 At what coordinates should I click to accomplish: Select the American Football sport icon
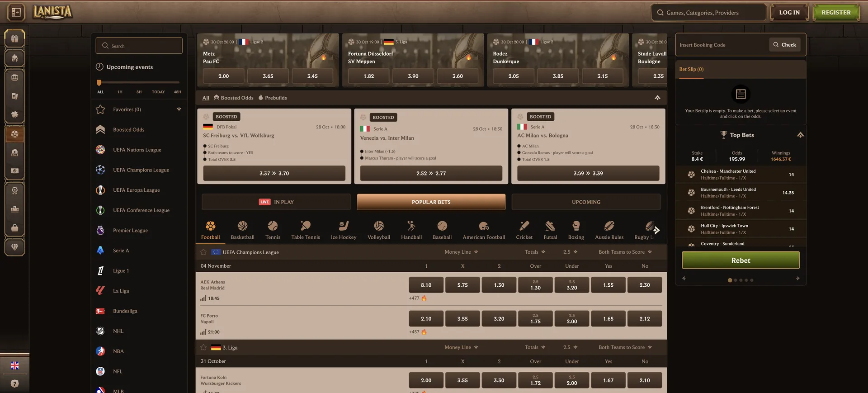click(484, 230)
